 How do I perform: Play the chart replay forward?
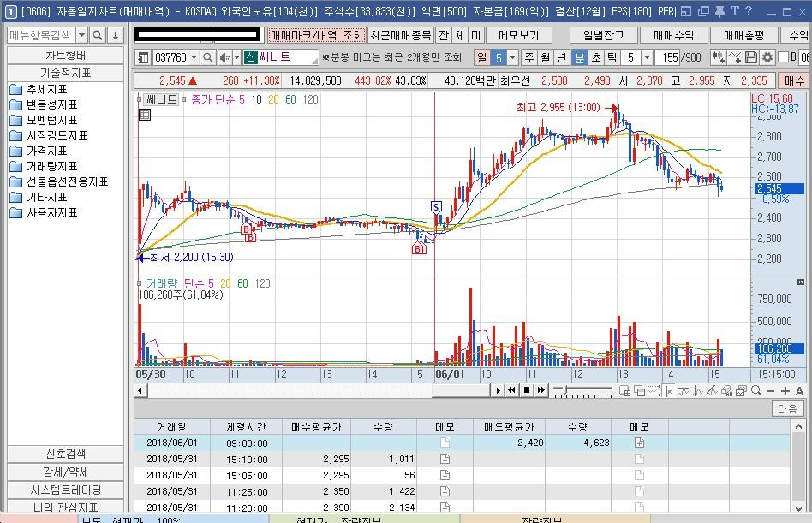tap(498, 390)
